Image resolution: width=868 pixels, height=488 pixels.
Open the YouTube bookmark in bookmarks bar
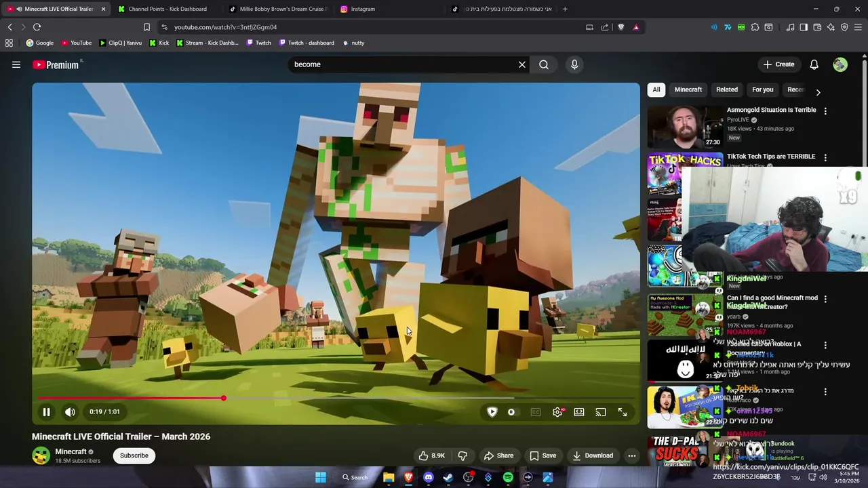point(76,43)
